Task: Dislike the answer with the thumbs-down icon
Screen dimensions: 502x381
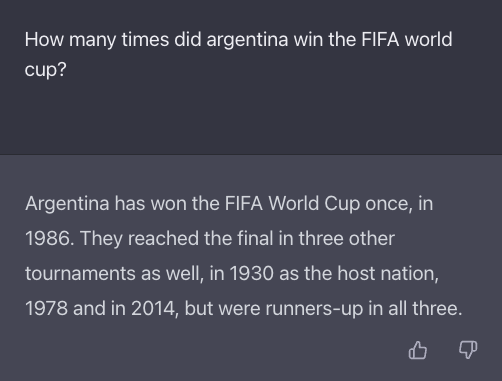Action: pyautogui.click(x=468, y=350)
